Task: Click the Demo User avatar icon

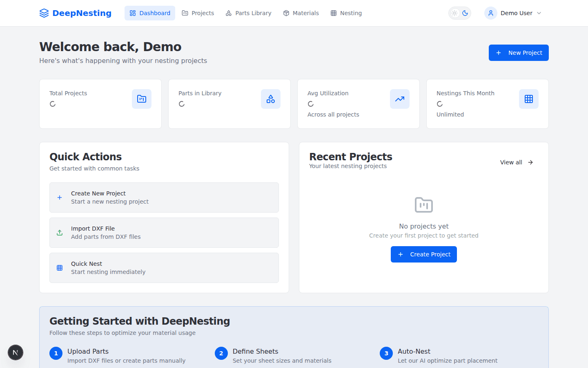Action: (491, 13)
